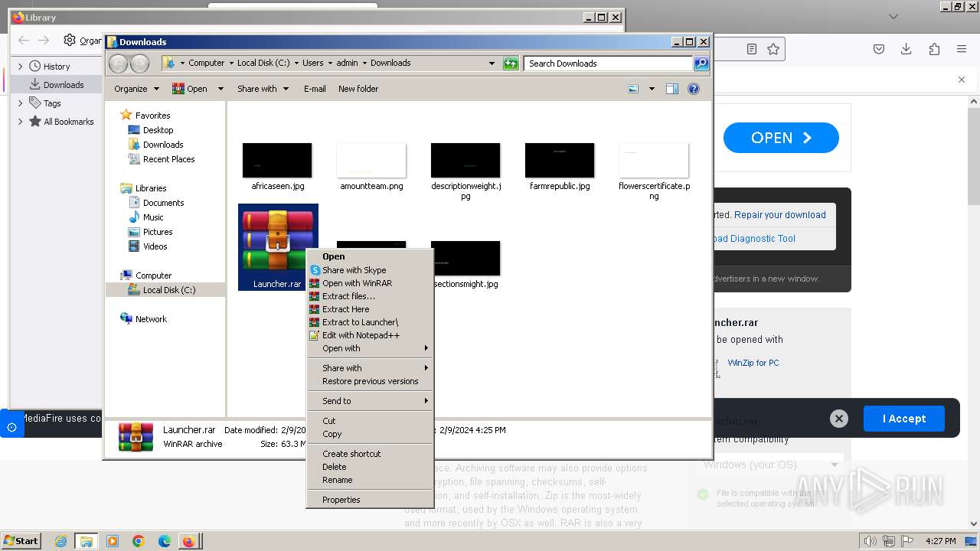This screenshot has width=980, height=551.
Task: Select the Launcher.rar archive icon
Action: (x=278, y=241)
